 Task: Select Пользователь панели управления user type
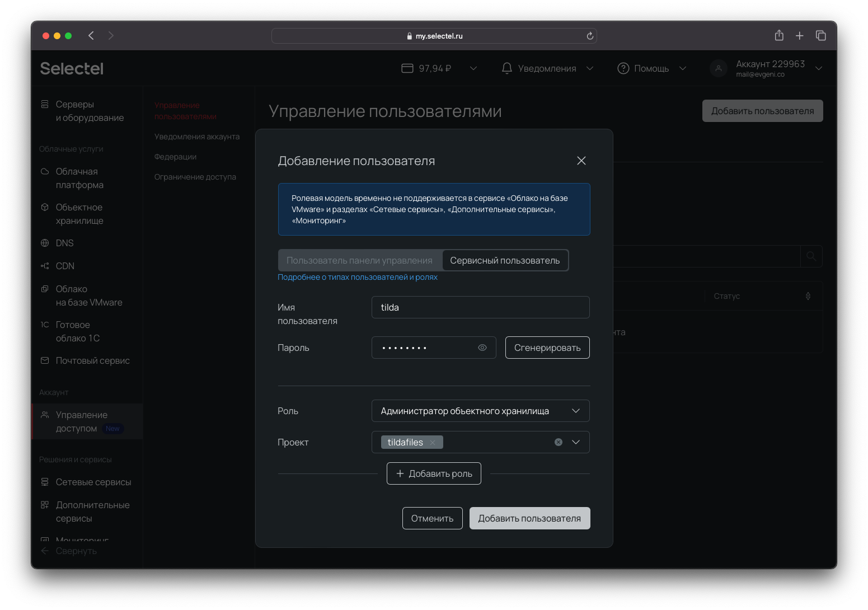pyautogui.click(x=360, y=260)
